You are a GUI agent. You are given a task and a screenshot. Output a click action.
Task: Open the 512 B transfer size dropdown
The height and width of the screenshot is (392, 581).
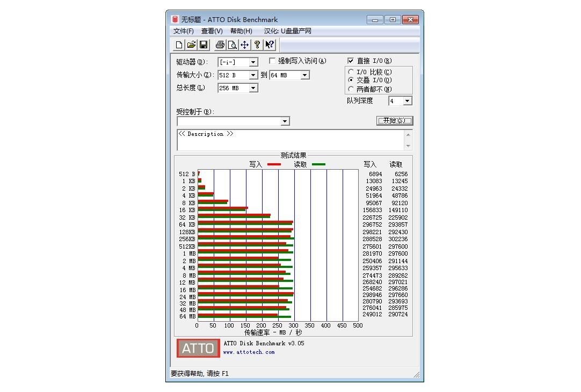point(253,75)
